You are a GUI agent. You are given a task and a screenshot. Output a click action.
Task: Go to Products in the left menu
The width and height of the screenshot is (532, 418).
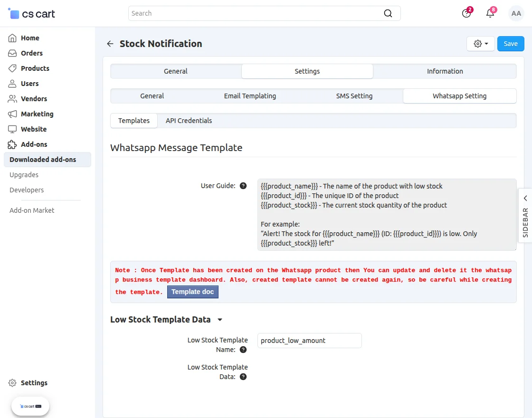click(x=35, y=68)
